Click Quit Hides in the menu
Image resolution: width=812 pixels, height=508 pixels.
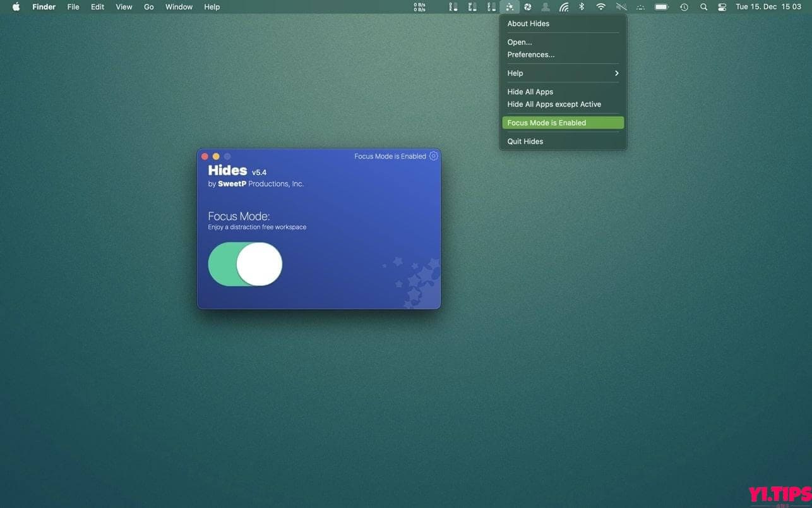click(x=525, y=141)
